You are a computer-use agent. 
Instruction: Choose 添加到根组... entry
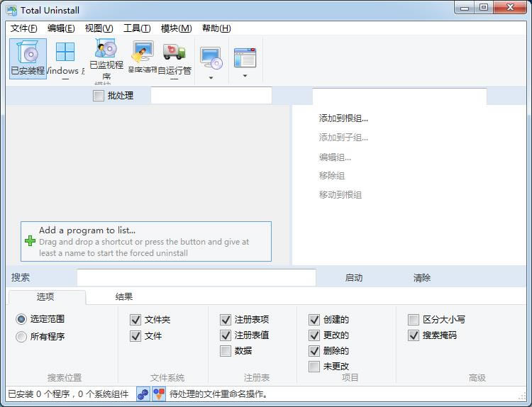pyautogui.click(x=343, y=118)
